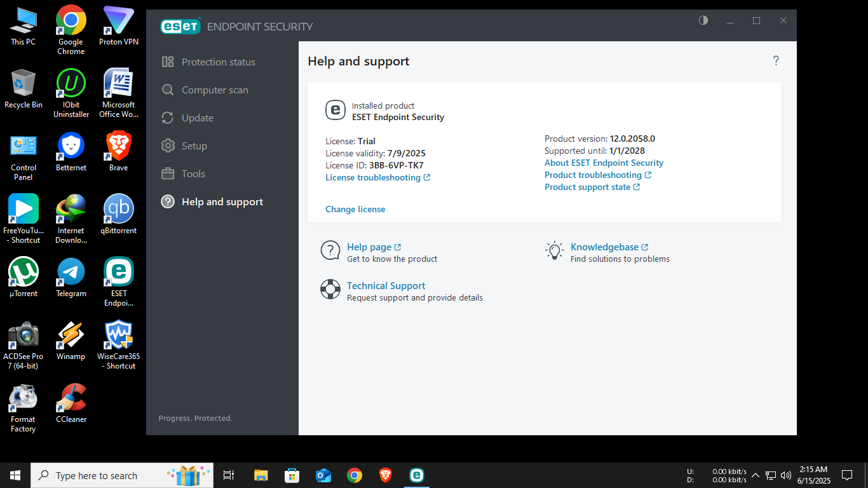Open Brave from the taskbar

(x=386, y=475)
